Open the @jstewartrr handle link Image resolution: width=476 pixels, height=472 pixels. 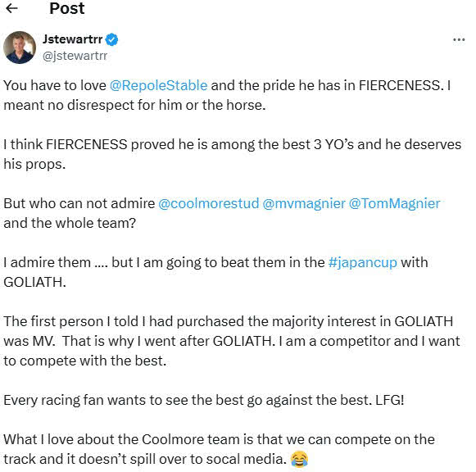pyautogui.click(x=75, y=56)
